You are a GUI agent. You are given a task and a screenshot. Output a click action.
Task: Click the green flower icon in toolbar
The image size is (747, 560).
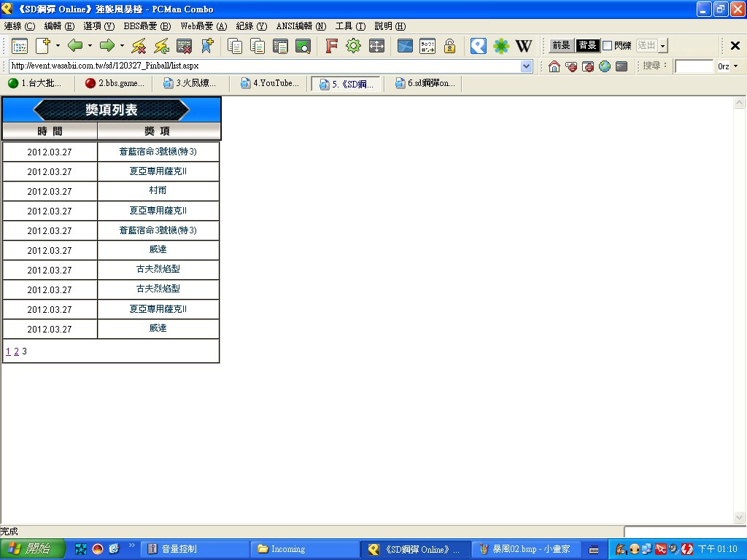(501, 46)
